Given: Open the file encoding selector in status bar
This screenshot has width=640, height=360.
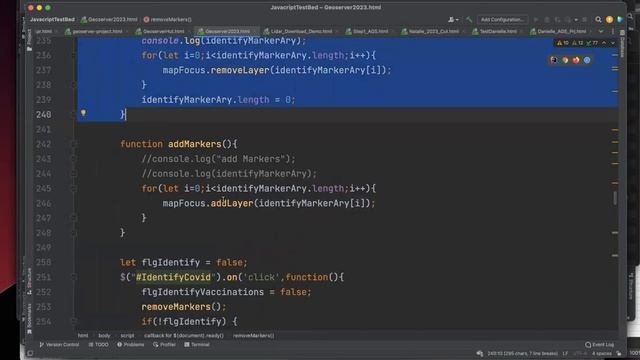Looking at the screenshot, I should (580, 353).
